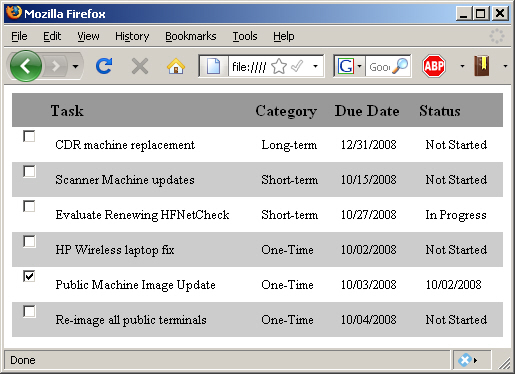Open the View menu

tap(88, 36)
